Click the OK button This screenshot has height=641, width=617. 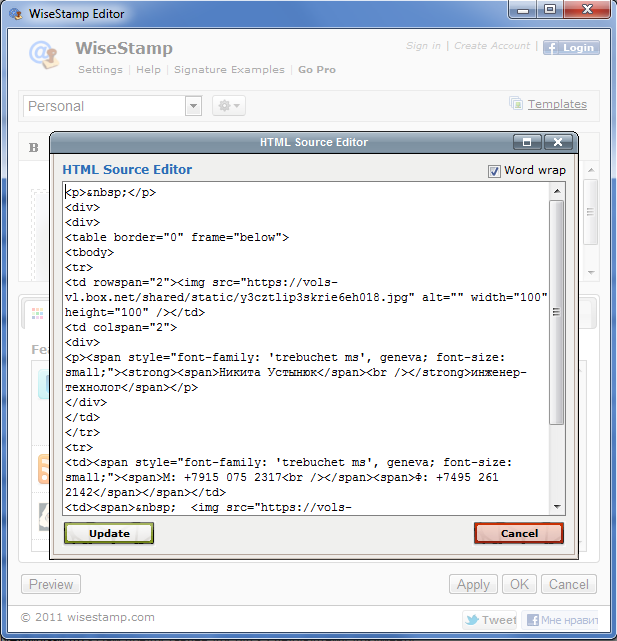[x=519, y=584]
